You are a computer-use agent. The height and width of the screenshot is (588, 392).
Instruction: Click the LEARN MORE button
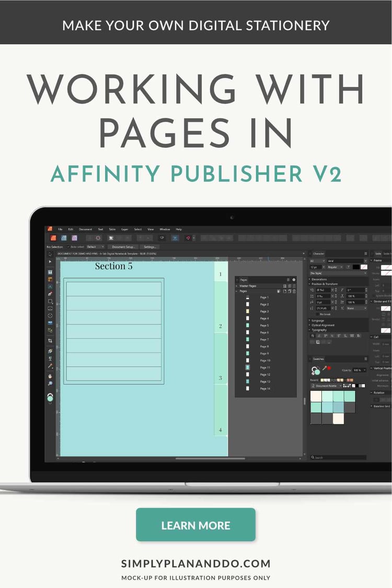pos(195,525)
